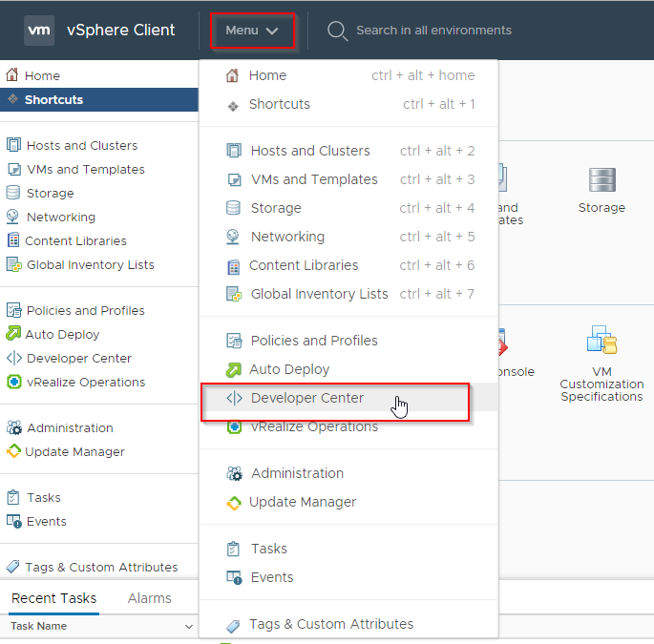Screen dimensions: 654x644
Task: Select Hosts and Clusters in dropdown menu
Action: click(x=348, y=151)
